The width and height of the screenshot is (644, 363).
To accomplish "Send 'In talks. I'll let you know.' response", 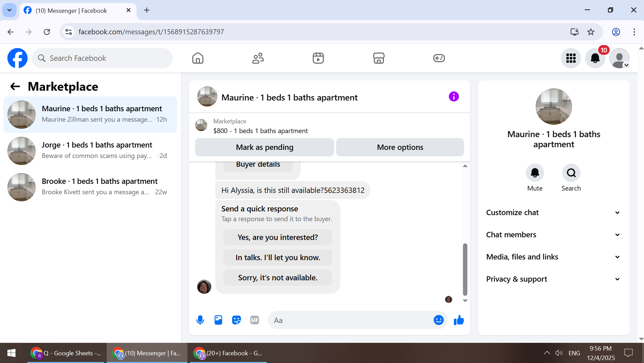I will tap(278, 257).
